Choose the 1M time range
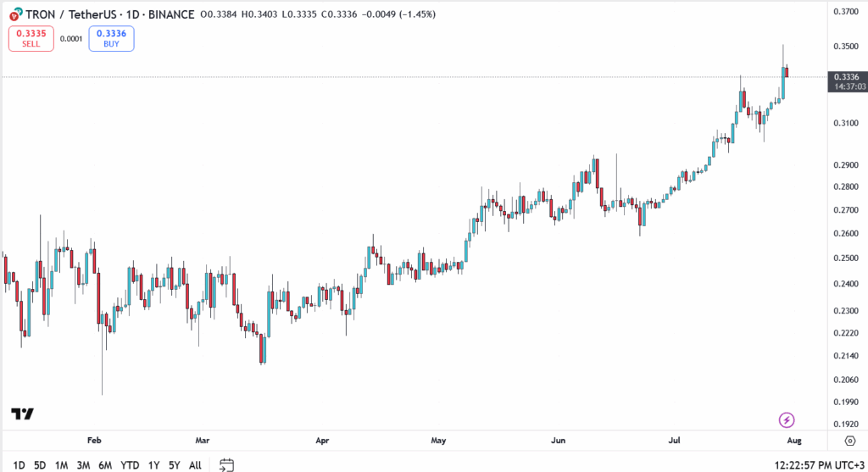Viewport: 868px width, 472px height. (61, 465)
